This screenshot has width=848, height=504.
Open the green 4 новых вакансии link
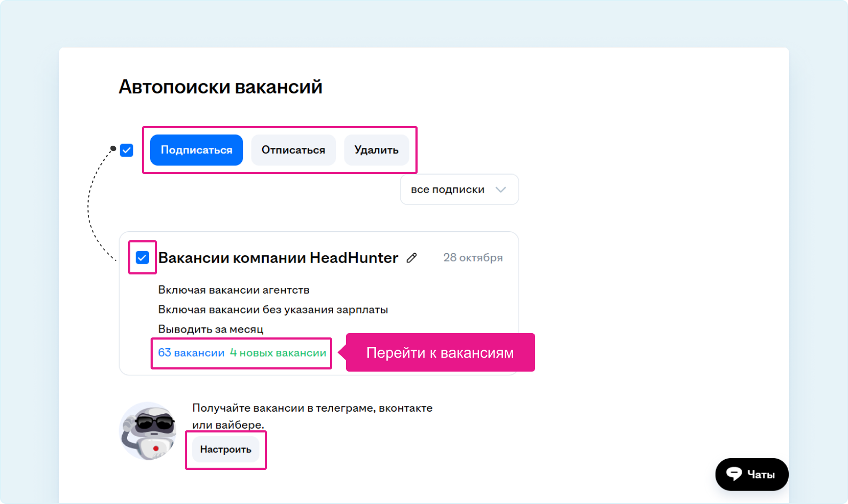tap(278, 353)
